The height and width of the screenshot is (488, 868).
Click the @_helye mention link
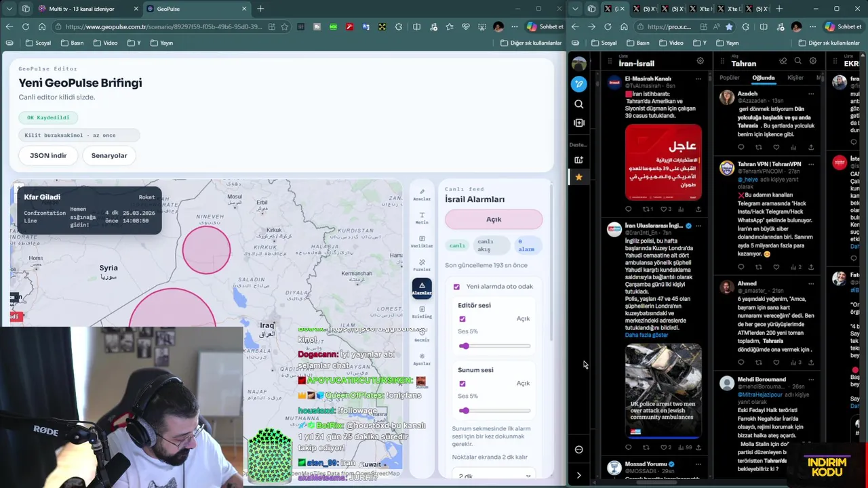748,180
